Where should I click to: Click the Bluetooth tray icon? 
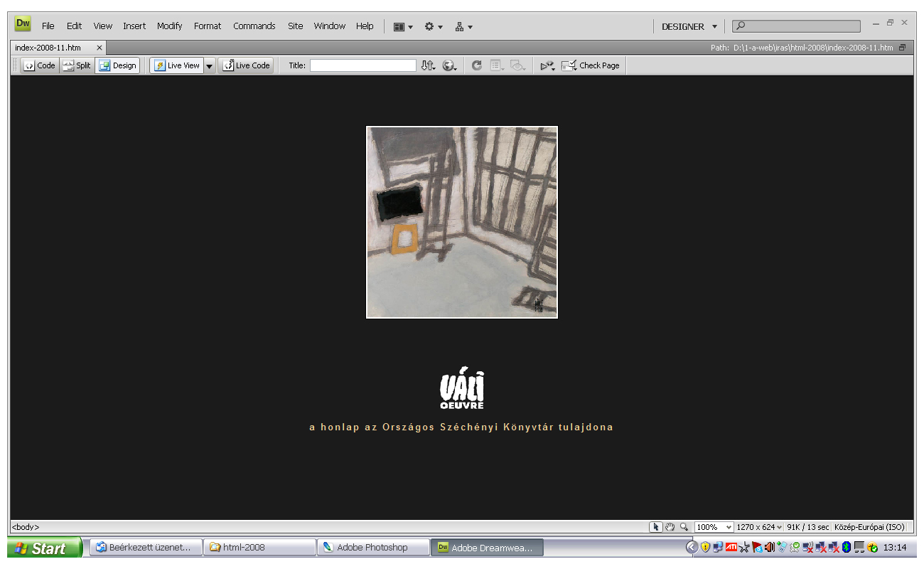[847, 547]
